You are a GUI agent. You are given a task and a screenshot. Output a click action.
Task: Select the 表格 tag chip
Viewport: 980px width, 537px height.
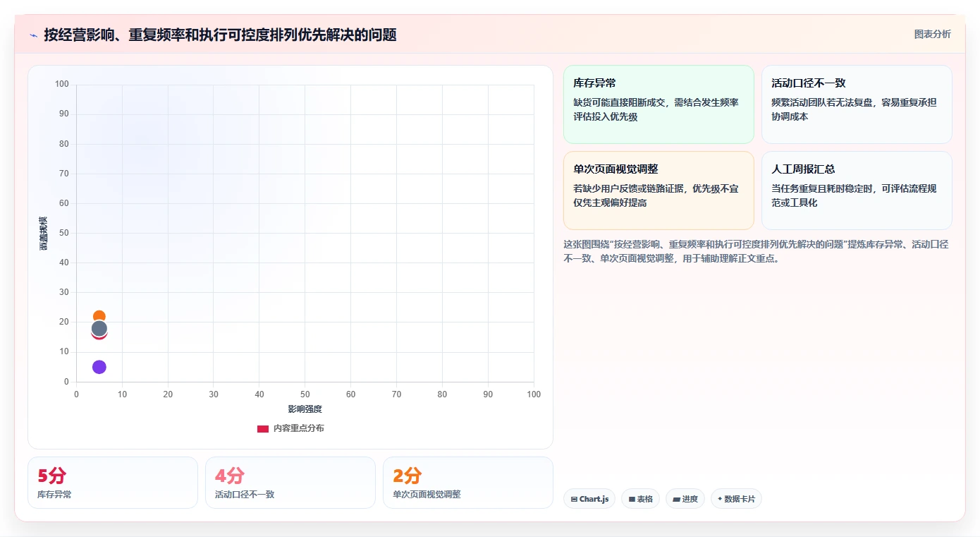coord(640,499)
